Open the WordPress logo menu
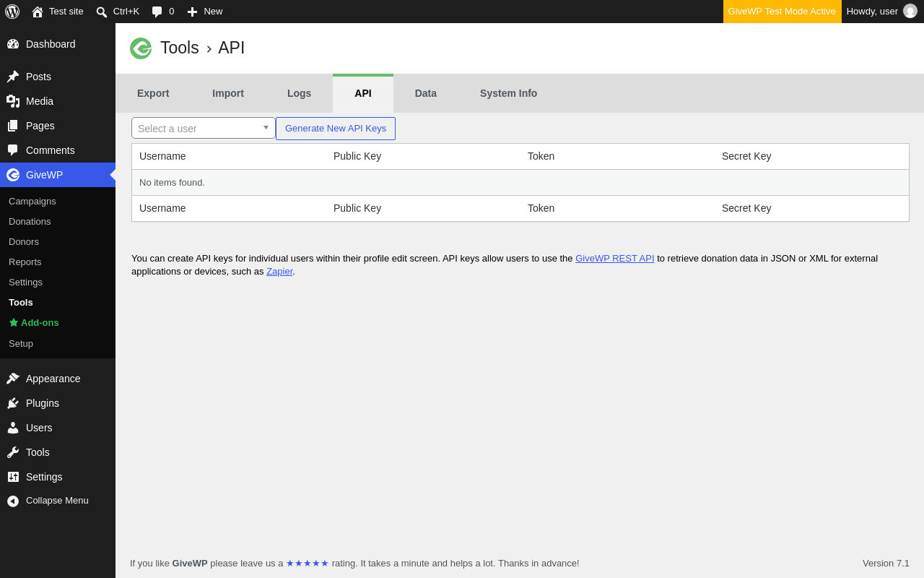This screenshot has height=578, width=924. [x=12, y=12]
